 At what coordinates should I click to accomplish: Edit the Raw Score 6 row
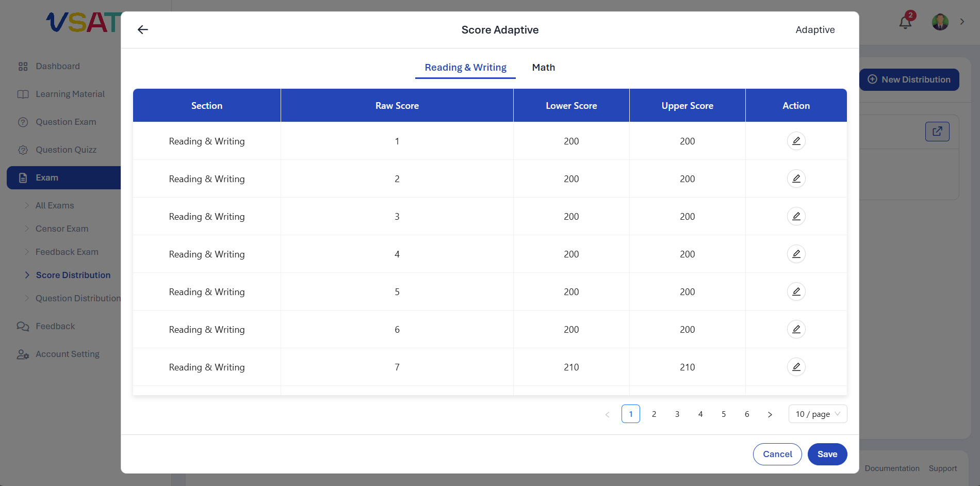(796, 329)
